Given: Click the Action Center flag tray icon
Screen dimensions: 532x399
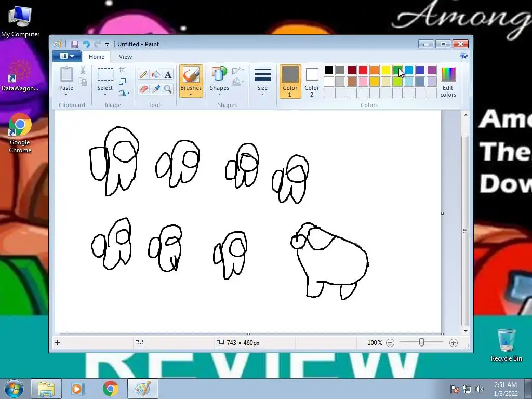Looking at the screenshot, I should point(455,389).
